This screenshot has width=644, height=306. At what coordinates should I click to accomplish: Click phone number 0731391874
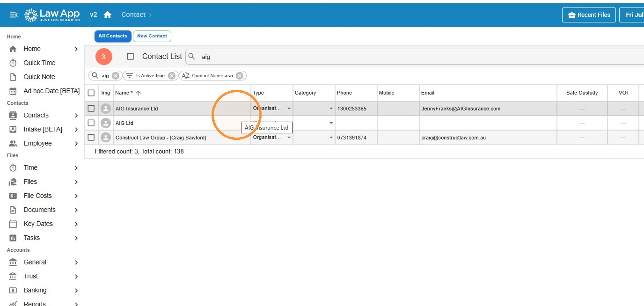[351, 138]
